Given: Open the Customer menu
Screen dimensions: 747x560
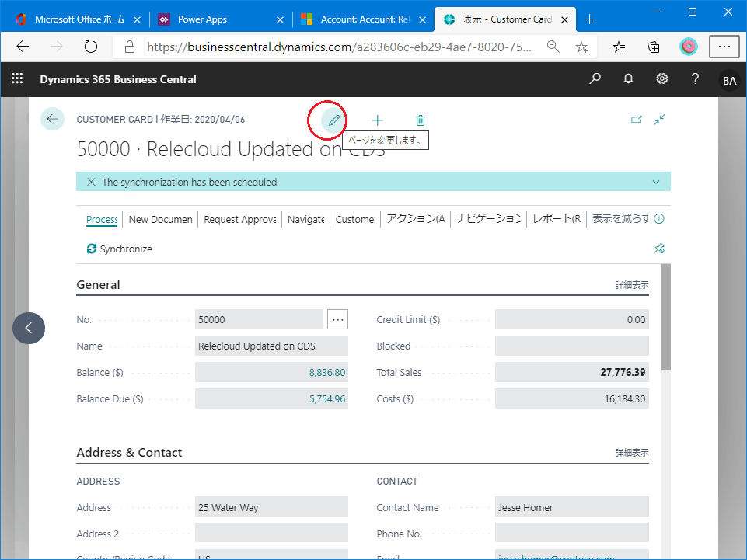Looking at the screenshot, I should pyautogui.click(x=356, y=219).
